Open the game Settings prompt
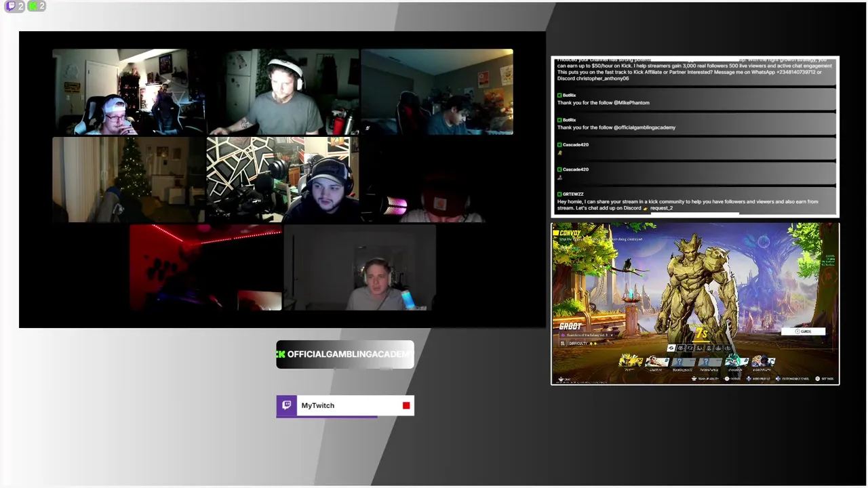This screenshot has width=868, height=488. [x=825, y=379]
